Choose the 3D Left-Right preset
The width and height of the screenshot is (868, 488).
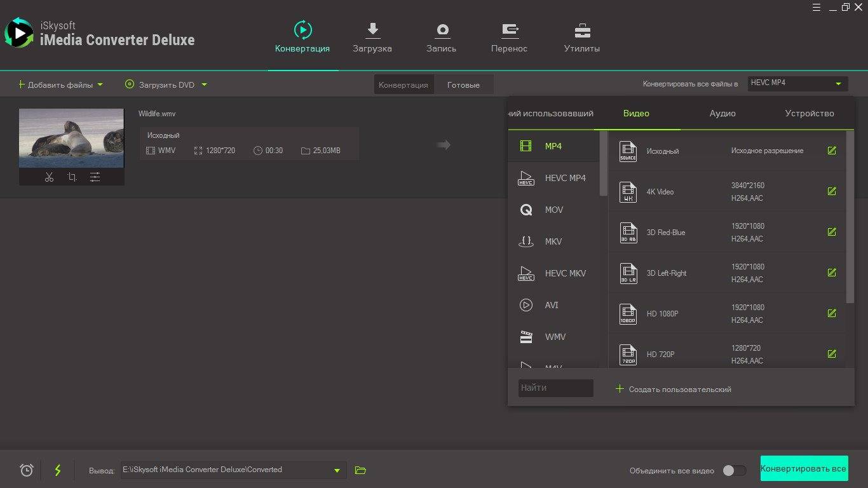pos(727,273)
